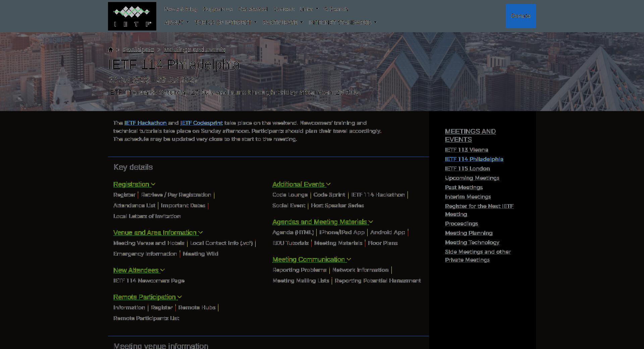This screenshot has width=644, height=349.
Task: Collapse the Registration section
Action: click(x=134, y=184)
